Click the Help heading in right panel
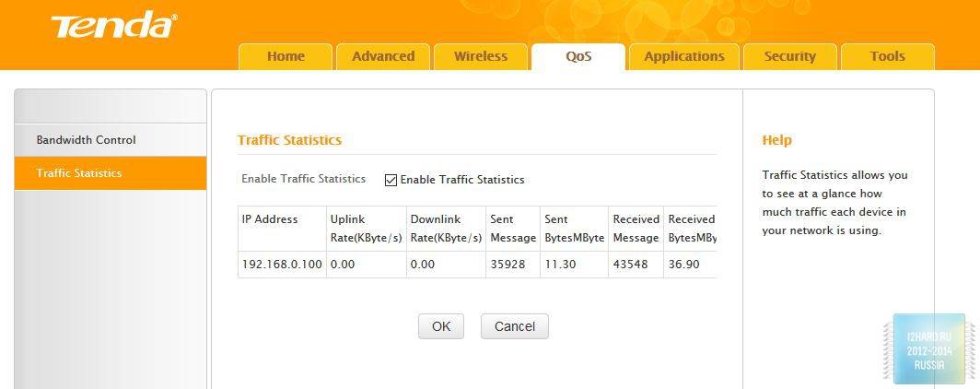The height and width of the screenshot is (389, 980). 776,140
